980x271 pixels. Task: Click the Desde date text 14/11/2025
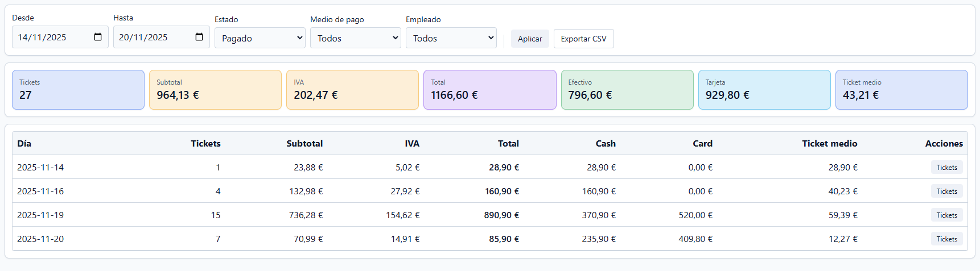click(42, 37)
